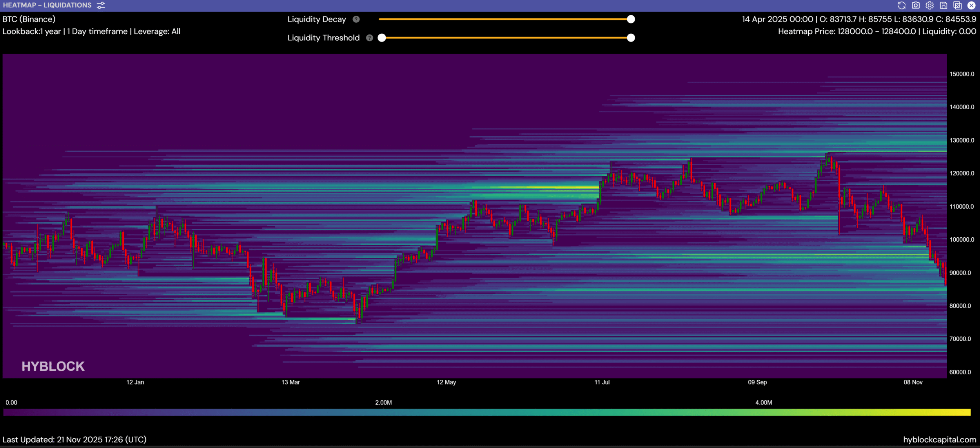This screenshot has width=980, height=448.
Task: Open heatmap settings gear
Action: point(929,5)
